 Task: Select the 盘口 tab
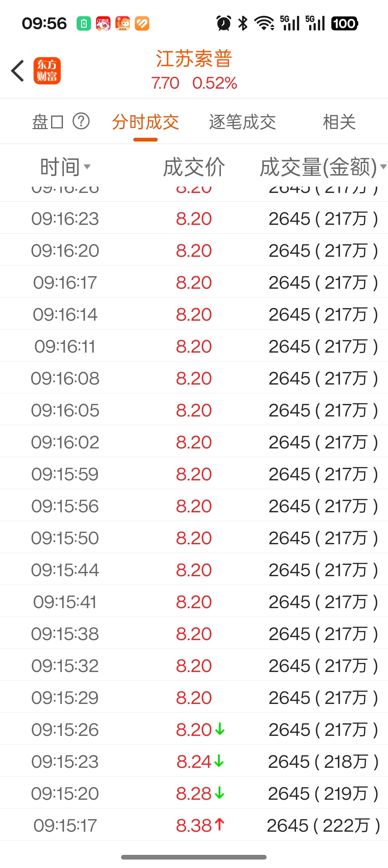point(48,121)
